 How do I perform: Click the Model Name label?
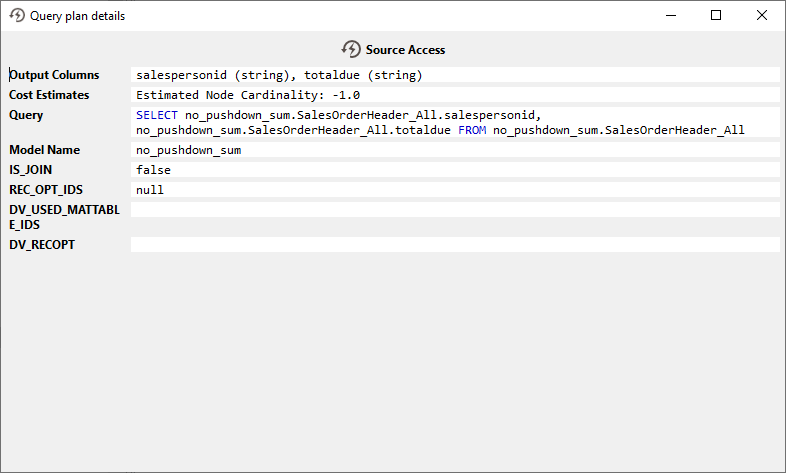(x=44, y=150)
